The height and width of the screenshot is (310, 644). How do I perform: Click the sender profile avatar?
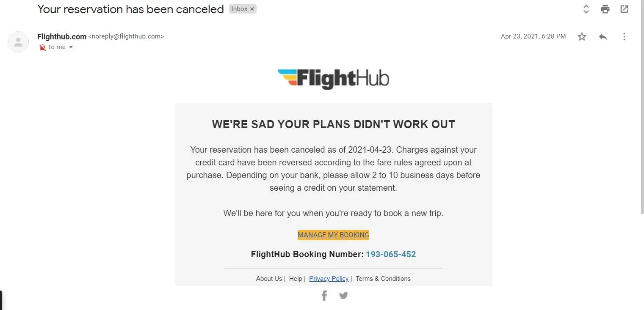click(18, 41)
